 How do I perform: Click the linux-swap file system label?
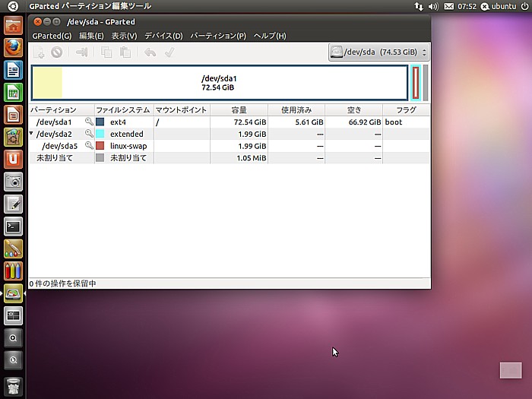pyautogui.click(x=128, y=146)
